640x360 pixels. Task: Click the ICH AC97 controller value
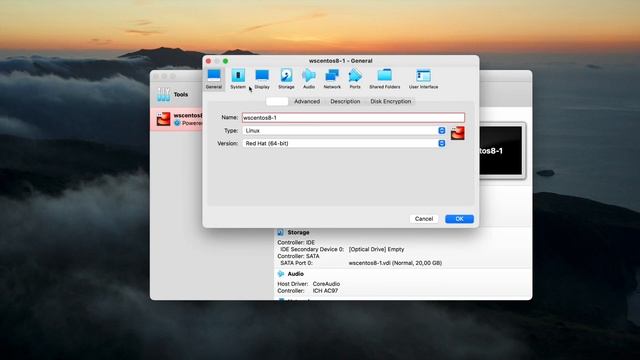pos(325,291)
